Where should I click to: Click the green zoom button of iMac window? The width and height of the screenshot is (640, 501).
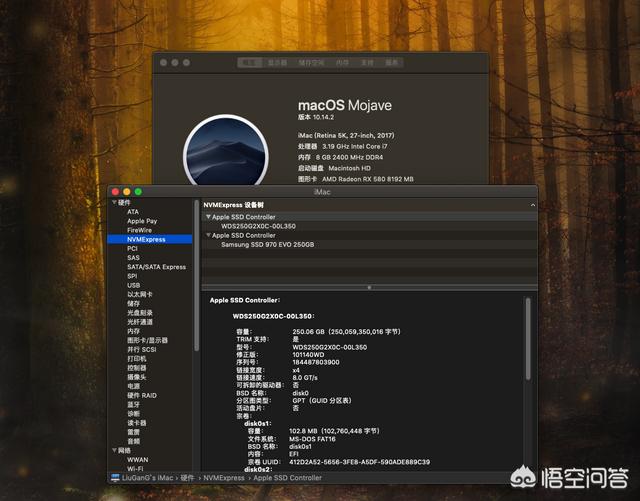point(138,191)
